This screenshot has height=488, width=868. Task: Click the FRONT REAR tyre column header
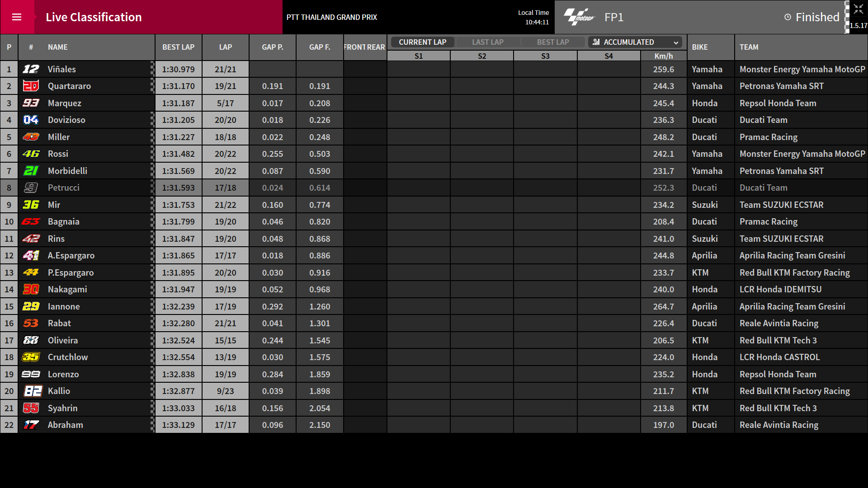click(x=364, y=47)
